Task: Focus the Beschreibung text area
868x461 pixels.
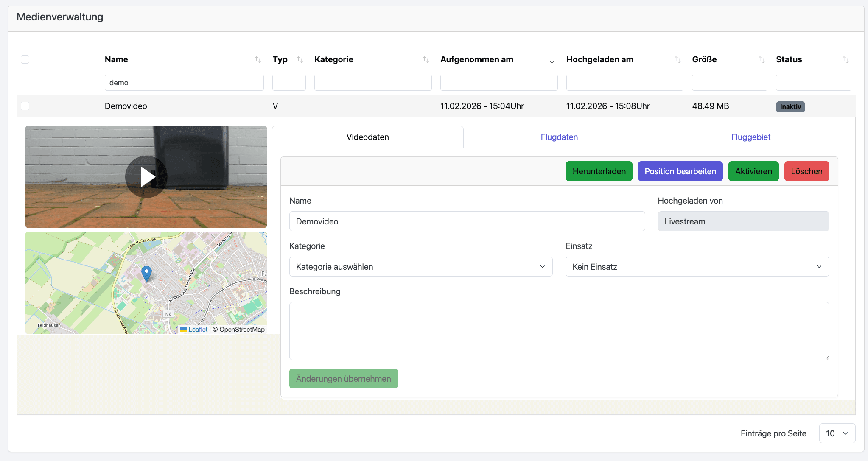Action: [x=559, y=331]
